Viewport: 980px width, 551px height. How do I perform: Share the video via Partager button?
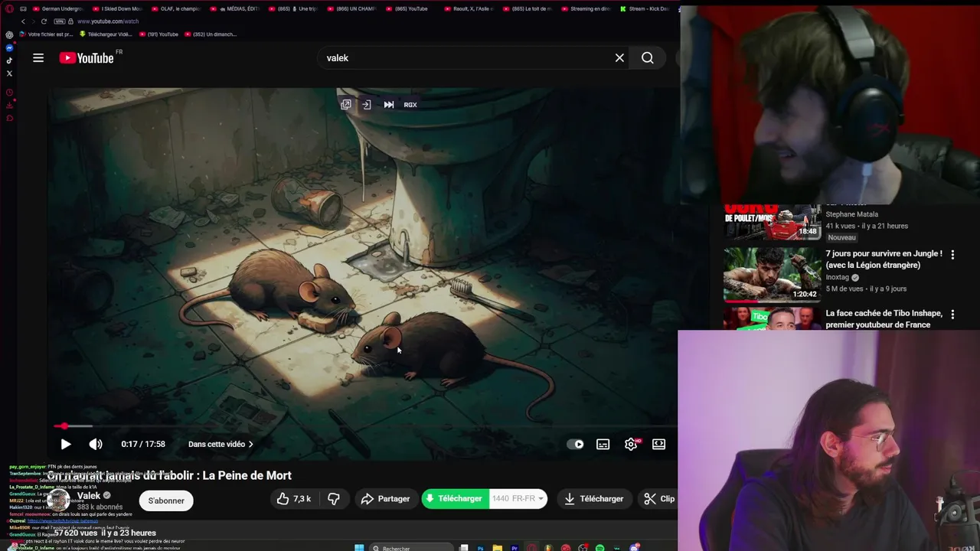pos(386,499)
